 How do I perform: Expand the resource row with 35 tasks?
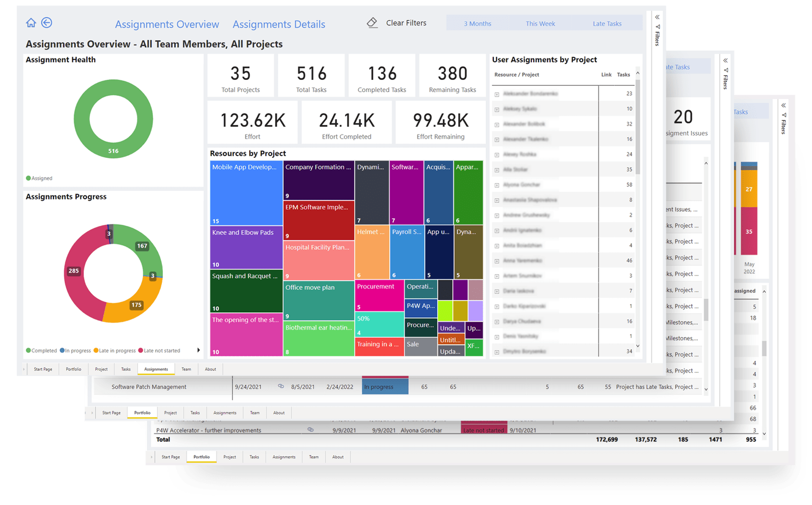497,170
